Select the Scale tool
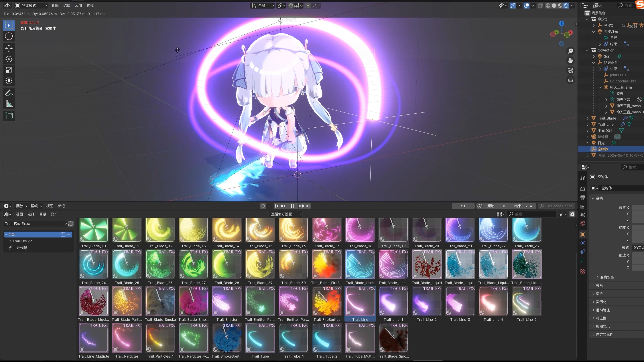The image size is (644, 362). 9,70
